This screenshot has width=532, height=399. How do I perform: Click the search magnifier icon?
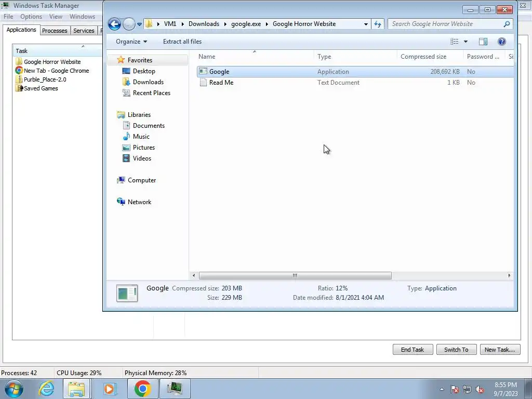point(507,24)
